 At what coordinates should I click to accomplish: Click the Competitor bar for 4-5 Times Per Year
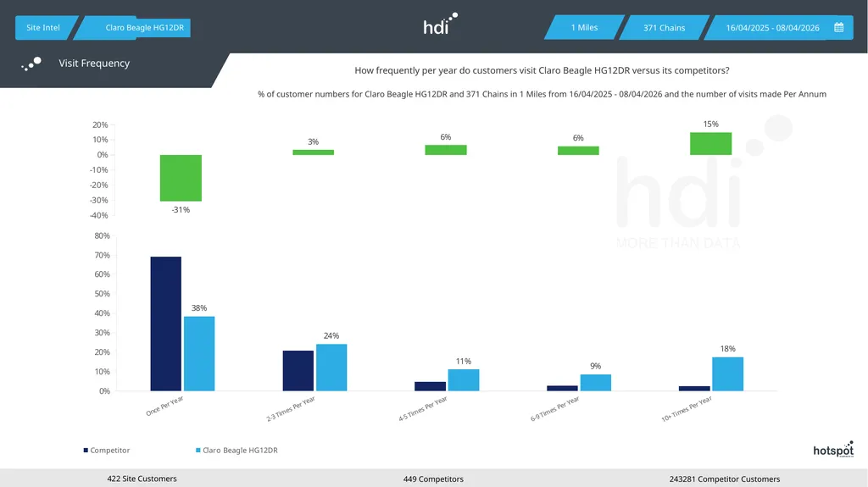click(430, 386)
